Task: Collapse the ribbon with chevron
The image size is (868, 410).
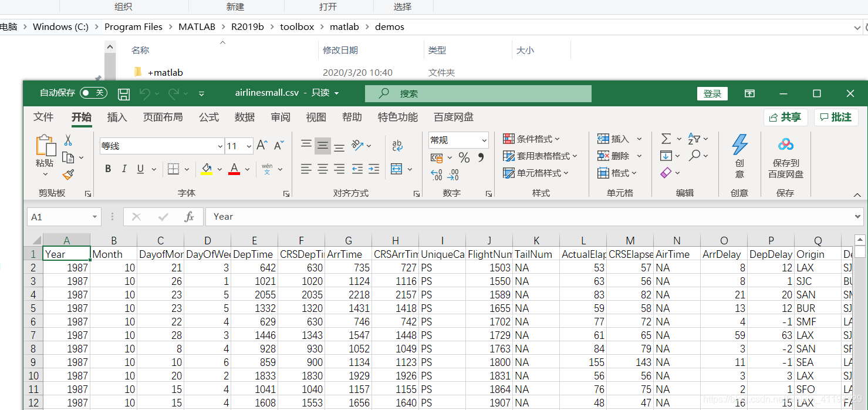Action: (x=857, y=194)
